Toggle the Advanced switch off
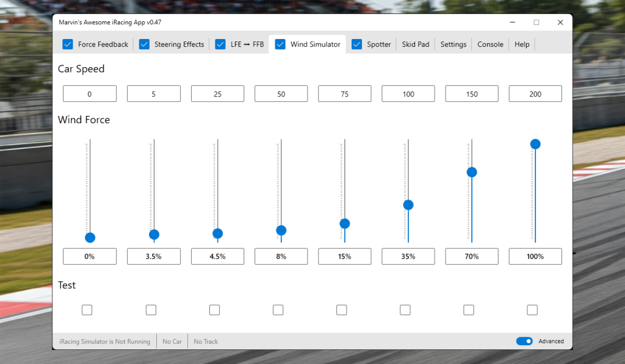Viewport: 625px width, 364px height. pyautogui.click(x=524, y=341)
